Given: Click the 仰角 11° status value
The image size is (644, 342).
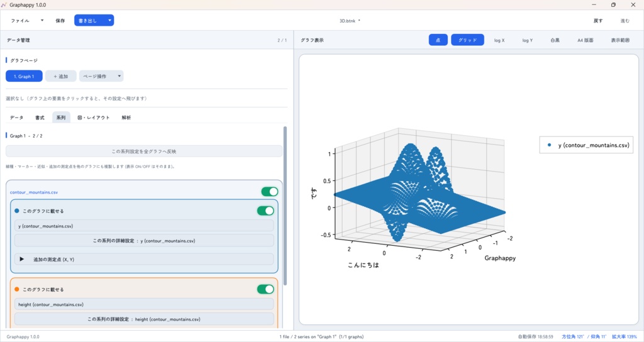Looking at the screenshot, I should 599,337.
